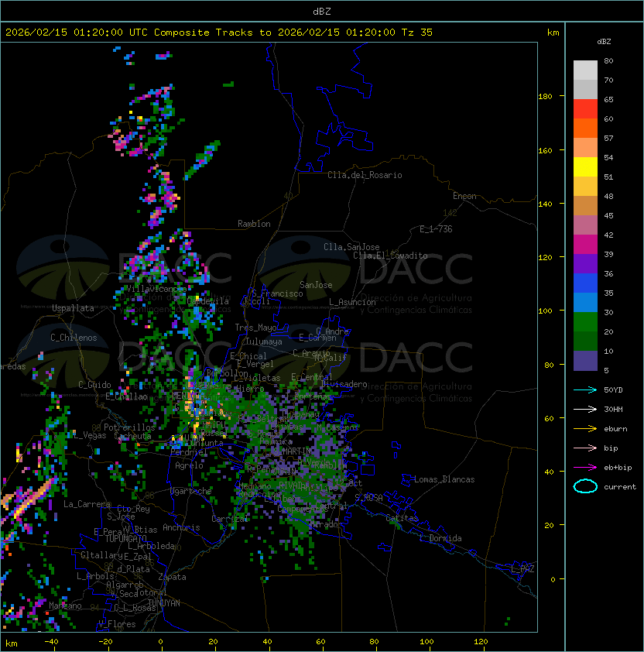Click the 'Clla.El_Cavadito' map label
The height and width of the screenshot is (652, 644).
pos(390,256)
